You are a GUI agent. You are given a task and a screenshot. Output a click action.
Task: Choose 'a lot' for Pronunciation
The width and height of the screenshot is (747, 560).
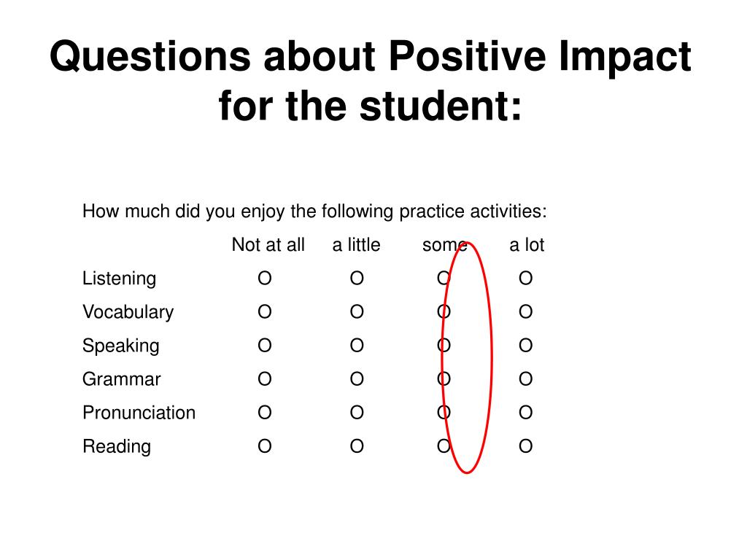click(525, 413)
